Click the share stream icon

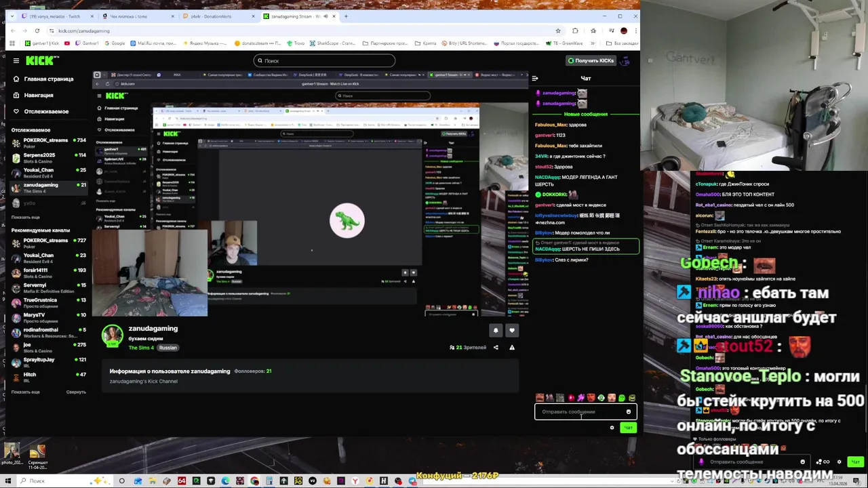pyautogui.click(x=496, y=348)
